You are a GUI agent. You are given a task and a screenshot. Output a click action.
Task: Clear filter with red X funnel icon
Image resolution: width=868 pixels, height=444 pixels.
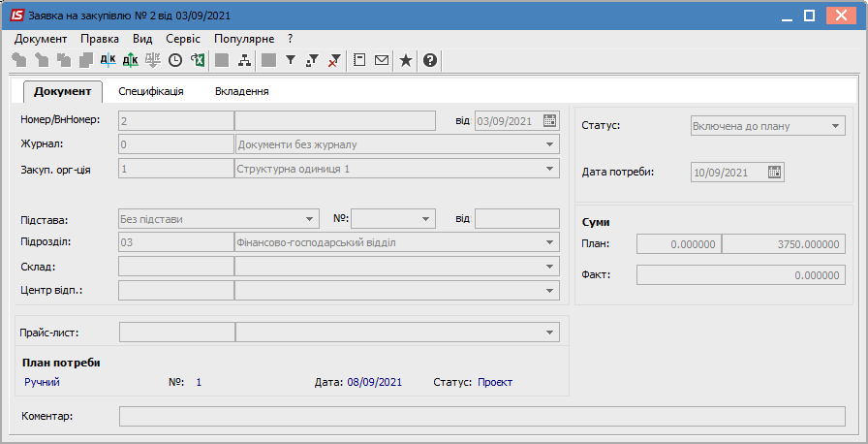(x=334, y=60)
